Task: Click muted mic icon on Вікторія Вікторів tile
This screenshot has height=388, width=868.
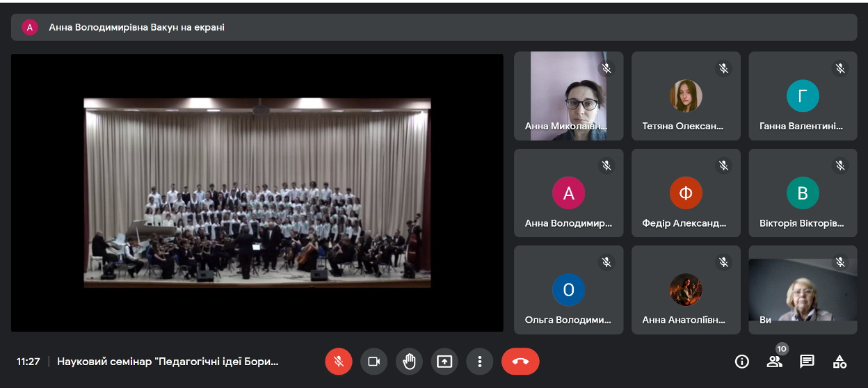Action: 840,165
